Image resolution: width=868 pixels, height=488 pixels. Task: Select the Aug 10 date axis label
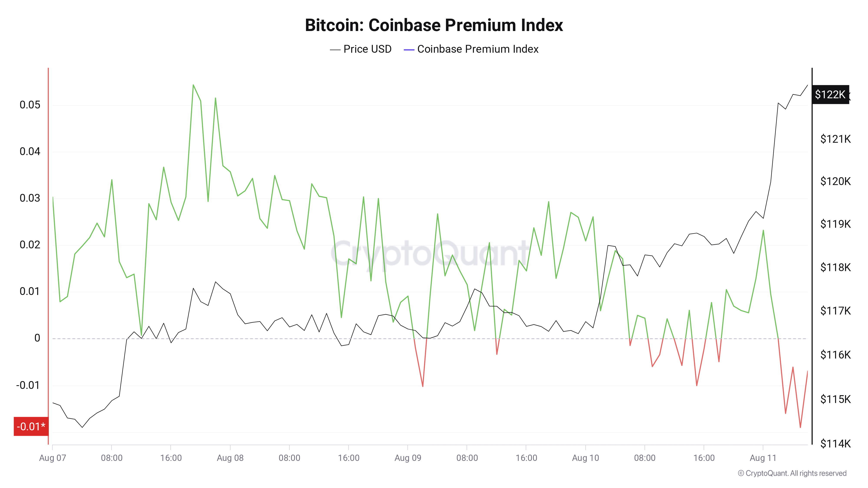click(585, 458)
